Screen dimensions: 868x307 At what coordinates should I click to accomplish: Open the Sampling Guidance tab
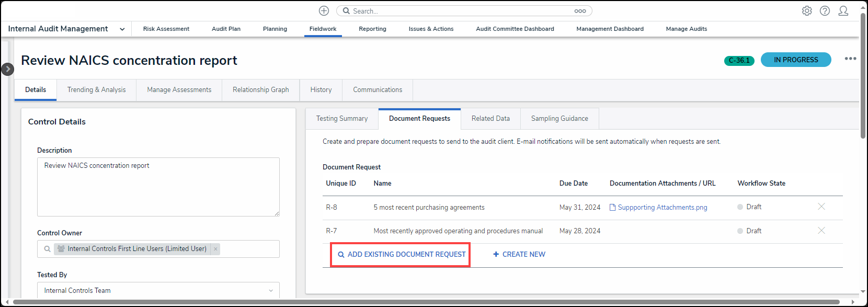pyautogui.click(x=559, y=119)
